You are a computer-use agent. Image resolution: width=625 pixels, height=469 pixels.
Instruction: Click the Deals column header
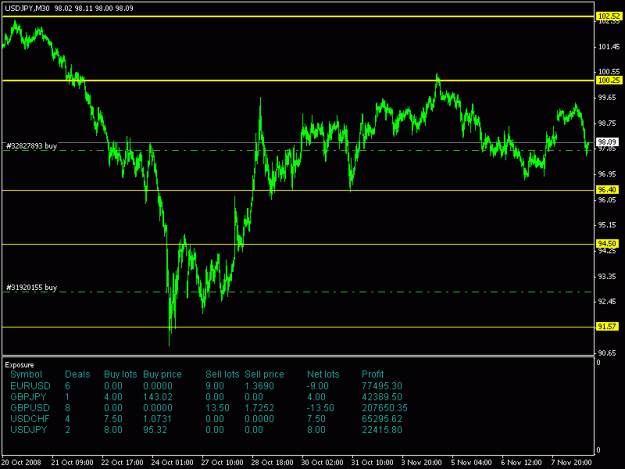77,375
